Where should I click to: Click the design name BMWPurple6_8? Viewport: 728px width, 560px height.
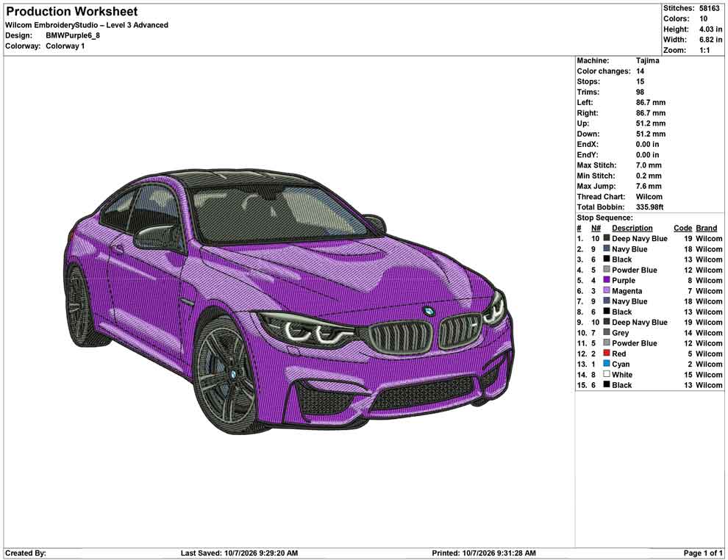click(x=72, y=35)
